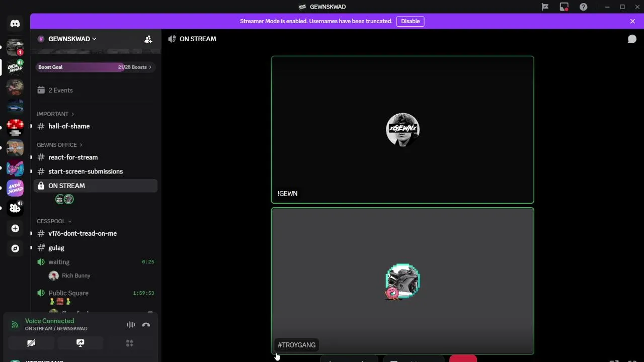Open the help question mark icon
This screenshot has width=644, height=362.
(x=583, y=7)
